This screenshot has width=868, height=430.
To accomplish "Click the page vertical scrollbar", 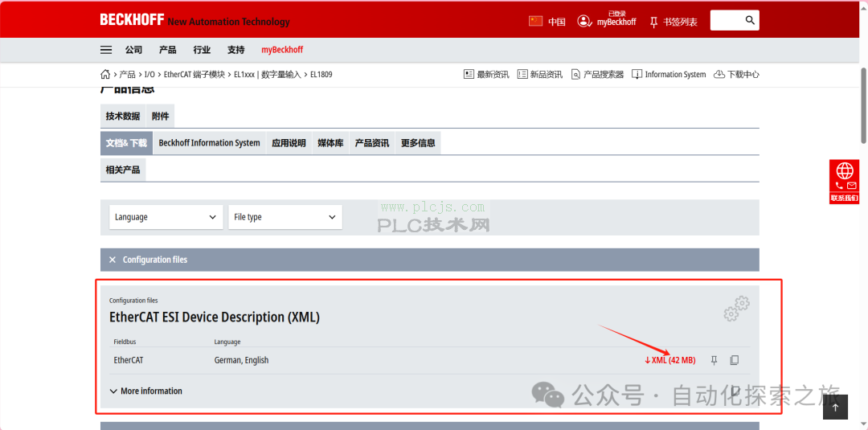I will coord(863,105).
